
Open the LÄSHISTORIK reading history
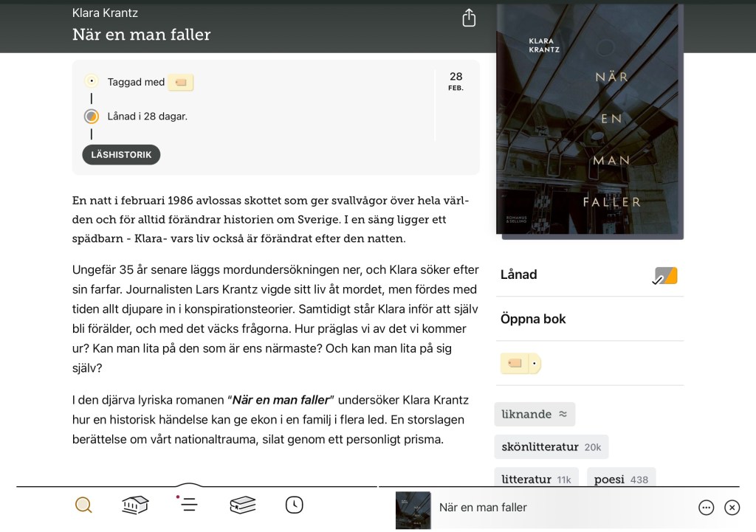[121, 155]
